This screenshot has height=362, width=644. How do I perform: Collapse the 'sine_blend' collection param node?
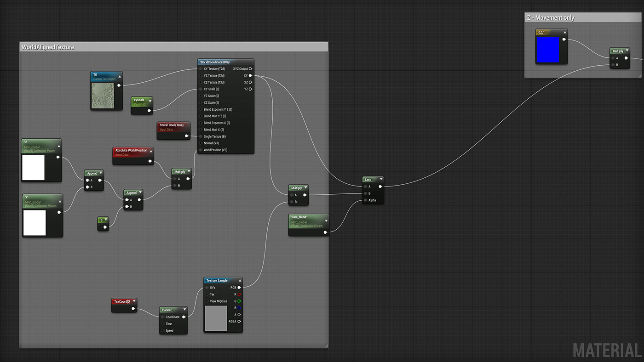coord(326,221)
